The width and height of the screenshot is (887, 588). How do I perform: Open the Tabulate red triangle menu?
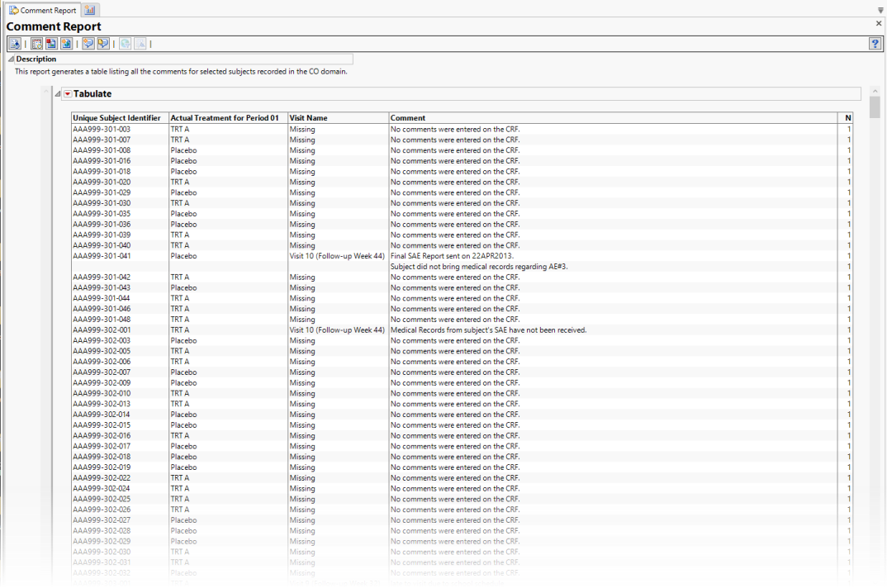point(68,94)
